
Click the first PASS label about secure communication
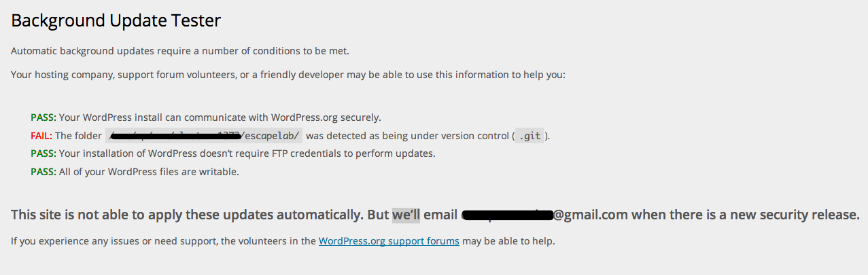click(x=44, y=117)
